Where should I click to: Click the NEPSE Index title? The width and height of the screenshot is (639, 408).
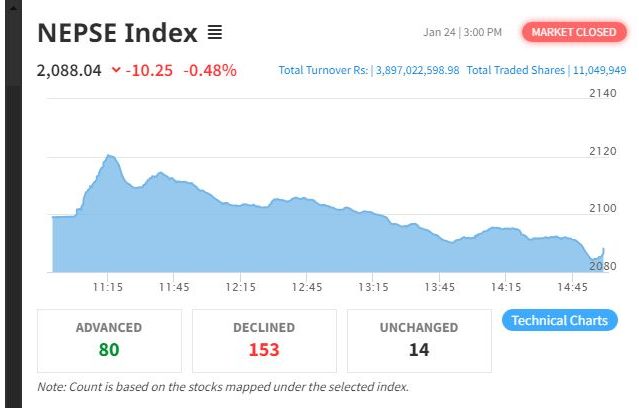(117, 33)
